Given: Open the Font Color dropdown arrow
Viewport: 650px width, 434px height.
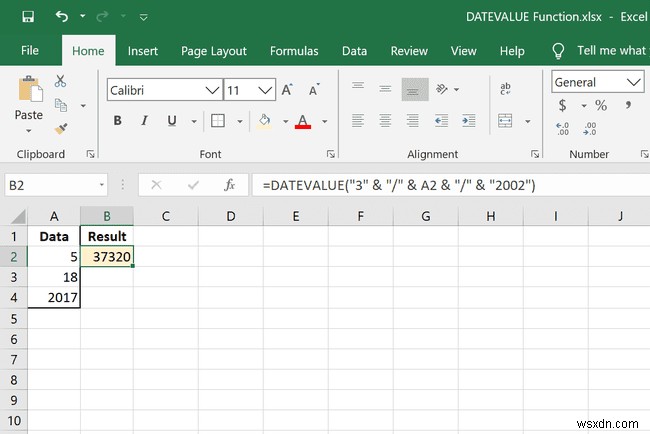Looking at the screenshot, I should (325, 121).
